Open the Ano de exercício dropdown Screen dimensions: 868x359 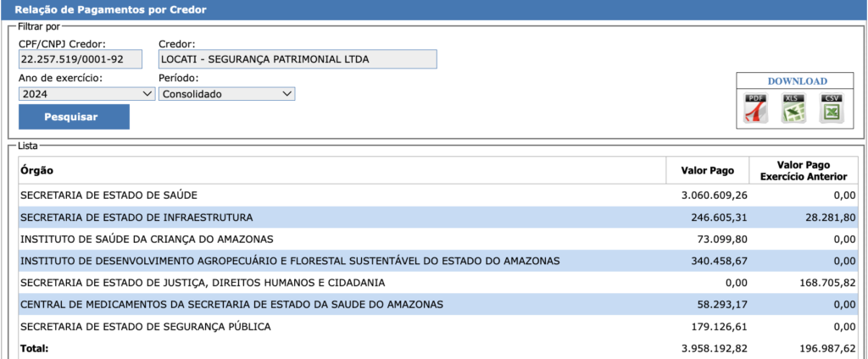[86, 94]
